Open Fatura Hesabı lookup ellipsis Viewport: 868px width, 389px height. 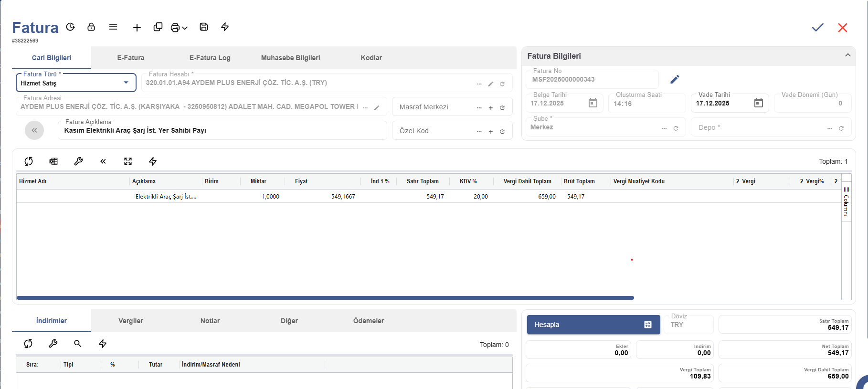click(479, 84)
